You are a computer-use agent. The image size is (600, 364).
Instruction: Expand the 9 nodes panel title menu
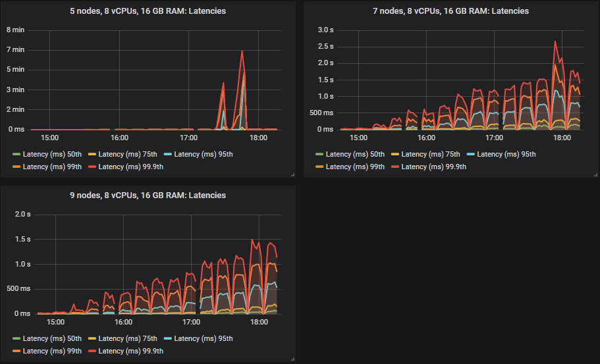148,195
